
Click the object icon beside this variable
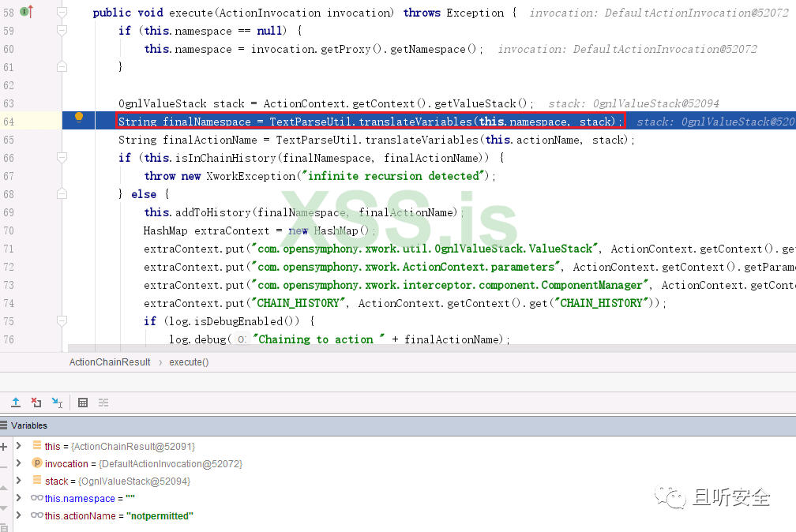click(x=36, y=445)
